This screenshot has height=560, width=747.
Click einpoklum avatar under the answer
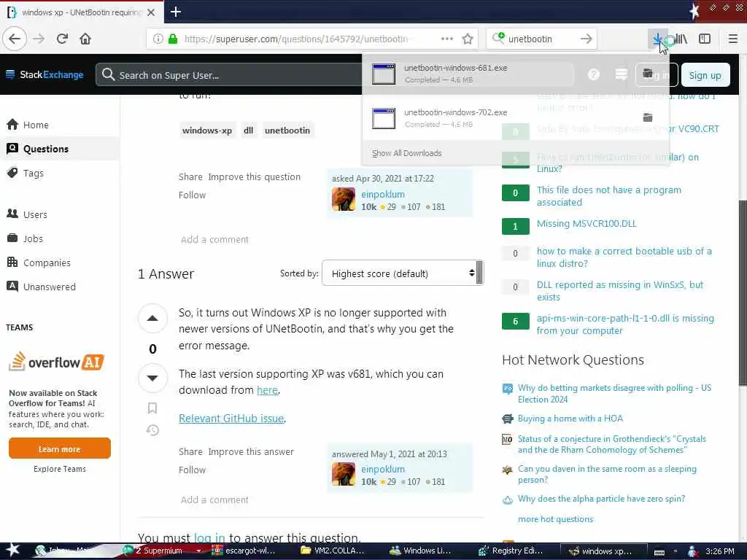click(344, 474)
